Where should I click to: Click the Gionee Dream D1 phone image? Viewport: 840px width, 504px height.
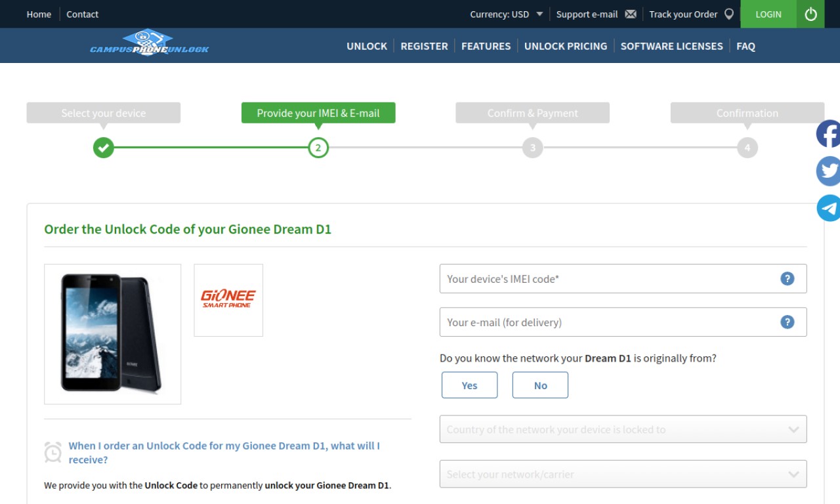pyautogui.click(x=112, y=334)
